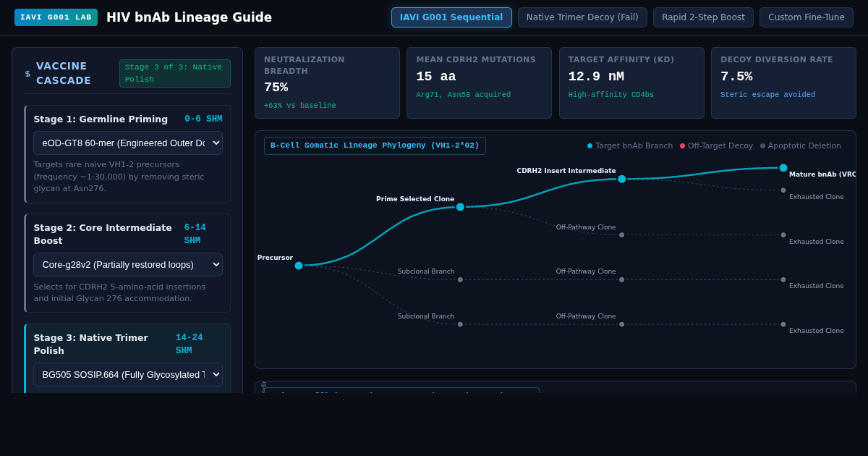Choose the Rapid 2-Step Boost preset

tap(703, 17)
